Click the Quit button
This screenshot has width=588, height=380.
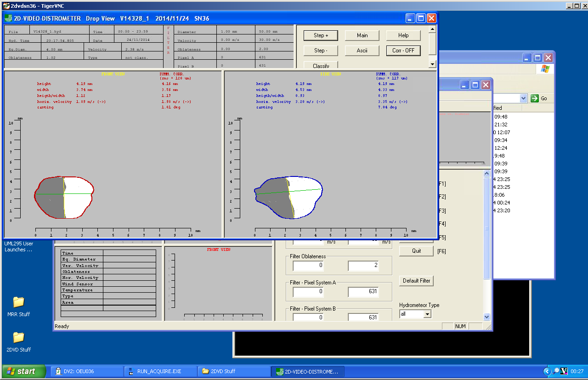416,251
